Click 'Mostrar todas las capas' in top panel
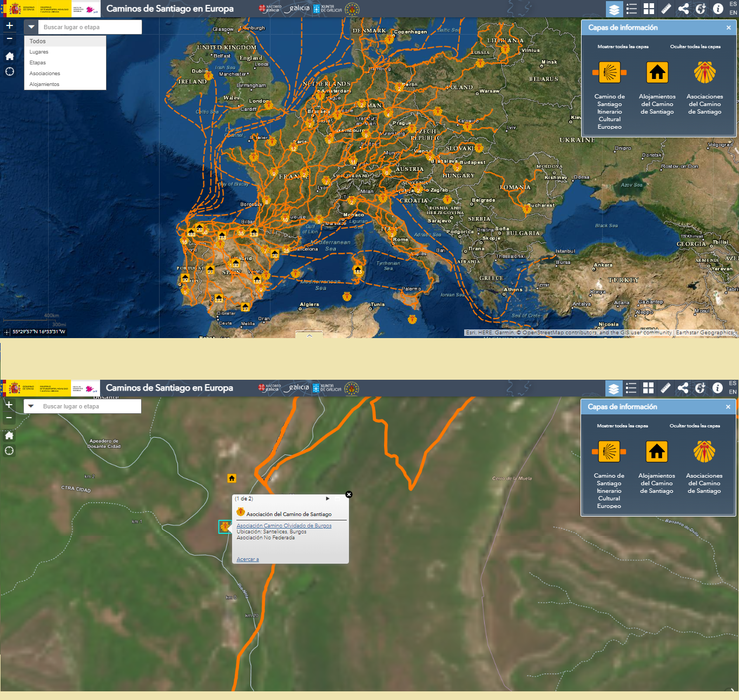The image size is (739, 700). [x=623, y=47]
